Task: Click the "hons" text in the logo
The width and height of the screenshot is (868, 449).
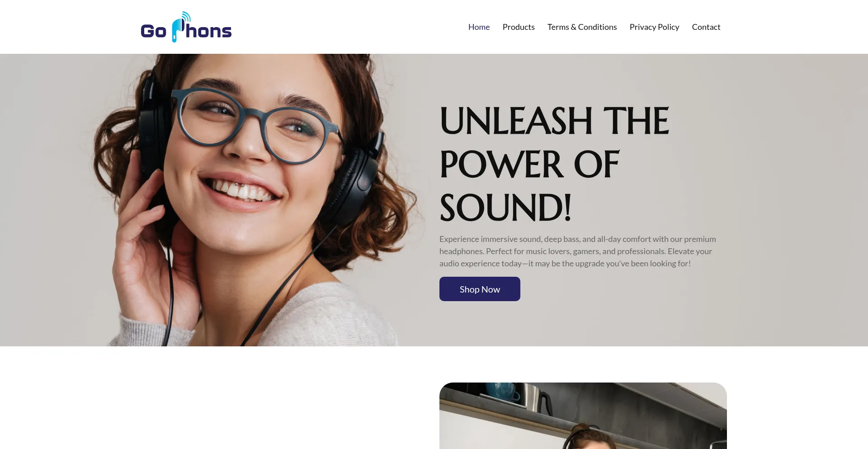Action: pos(209,31)
